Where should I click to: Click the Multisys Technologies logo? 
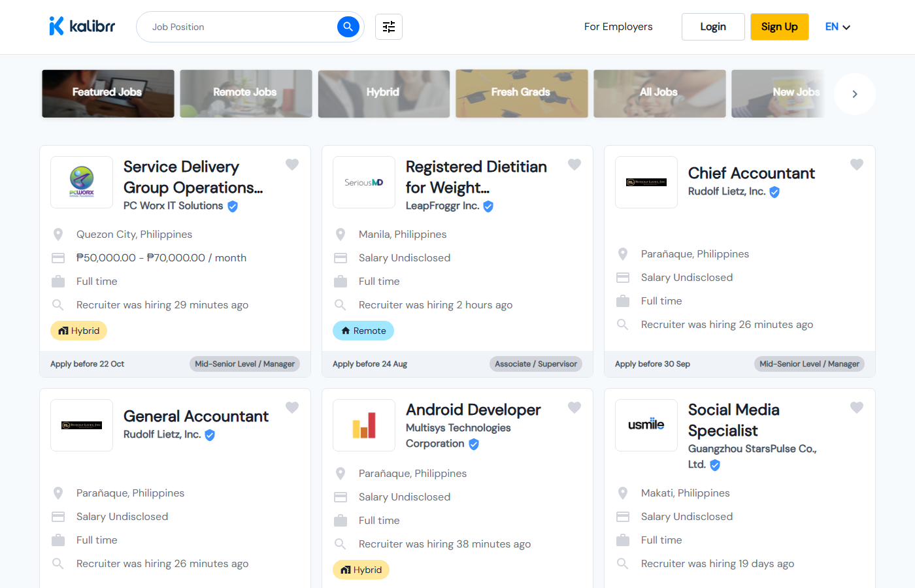click(364, 425)
